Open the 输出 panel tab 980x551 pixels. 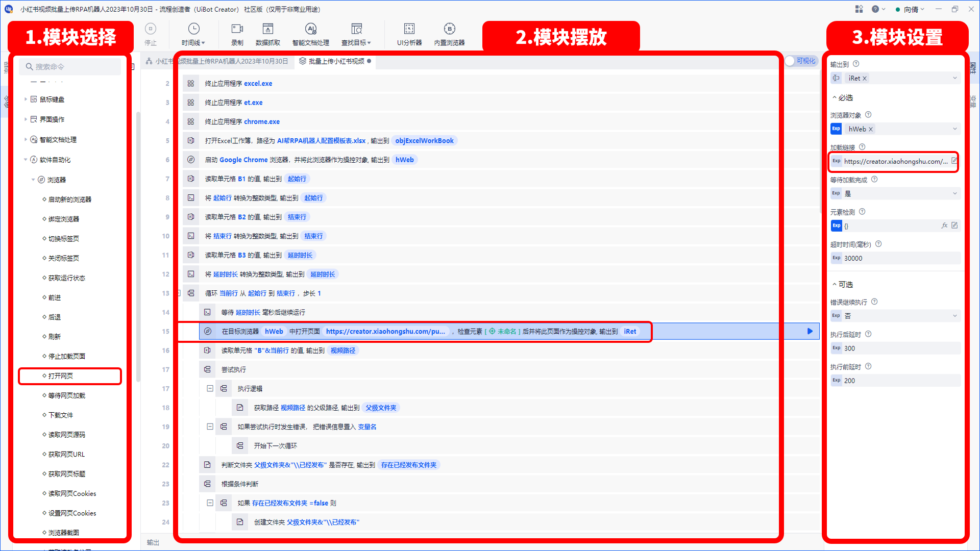coord(153,542)
